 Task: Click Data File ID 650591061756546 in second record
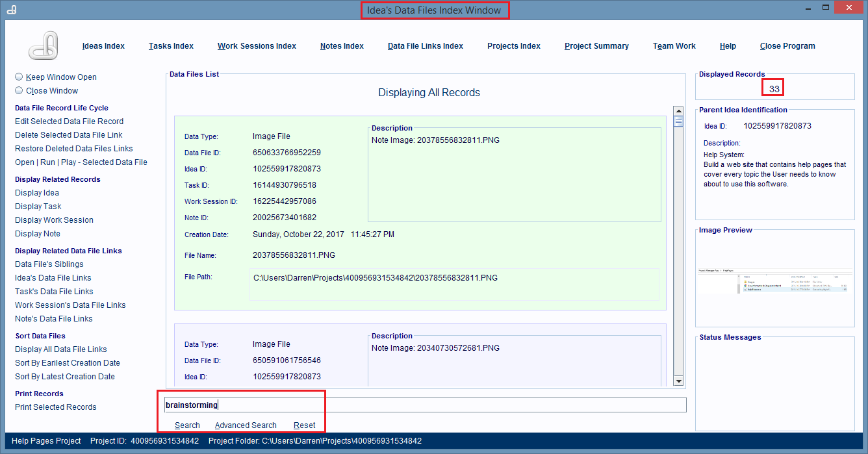point(287,360)
